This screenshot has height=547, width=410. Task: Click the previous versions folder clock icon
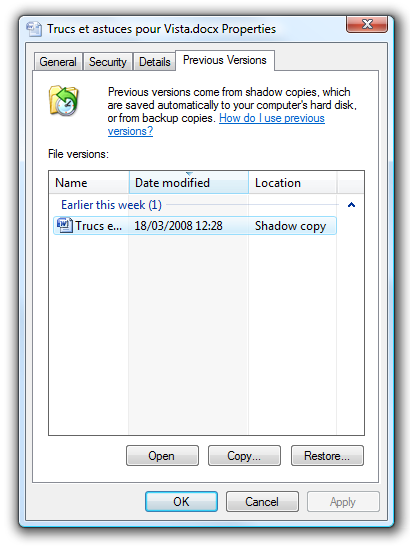click(64, 101)
